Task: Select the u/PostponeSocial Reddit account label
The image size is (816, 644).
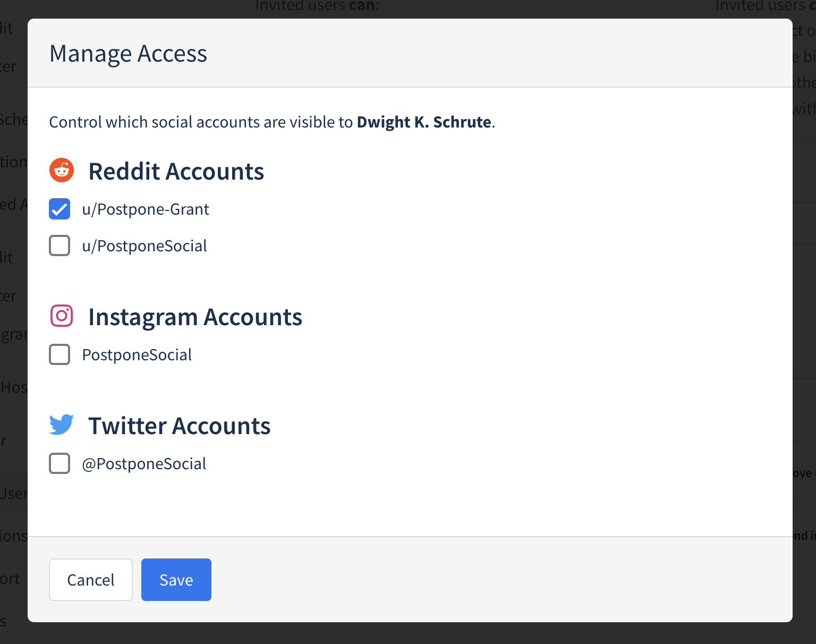Action: pos(144,246)
